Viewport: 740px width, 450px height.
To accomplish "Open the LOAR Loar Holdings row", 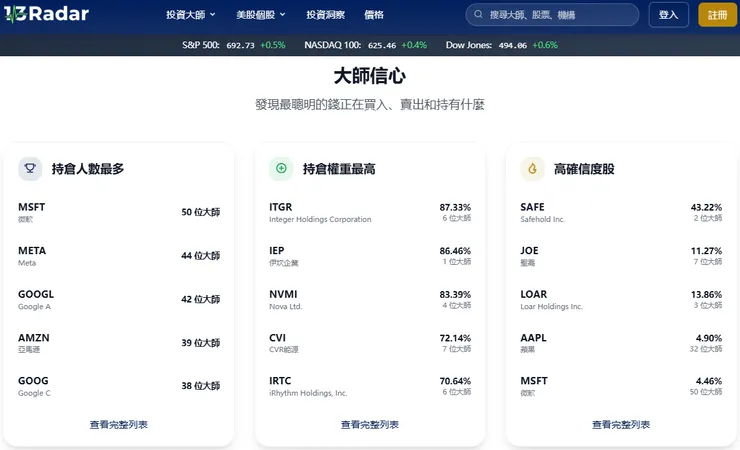I will tap(621, 299).
